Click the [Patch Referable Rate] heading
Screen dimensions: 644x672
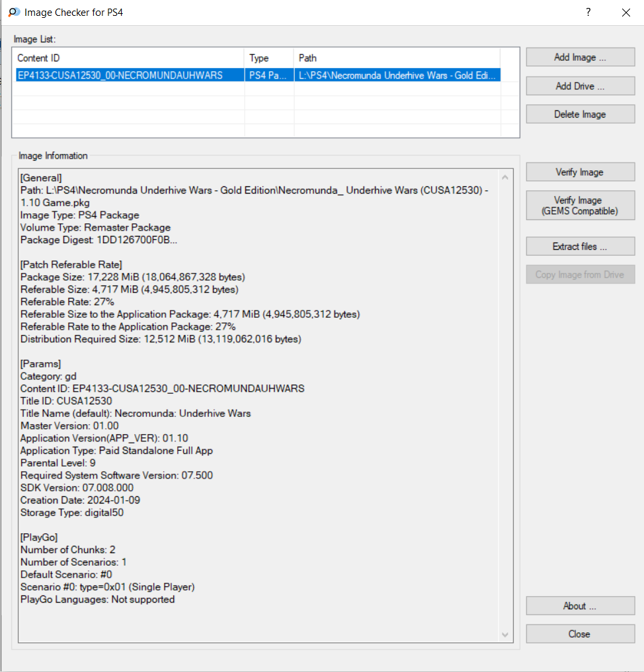[x=71, y=264]
